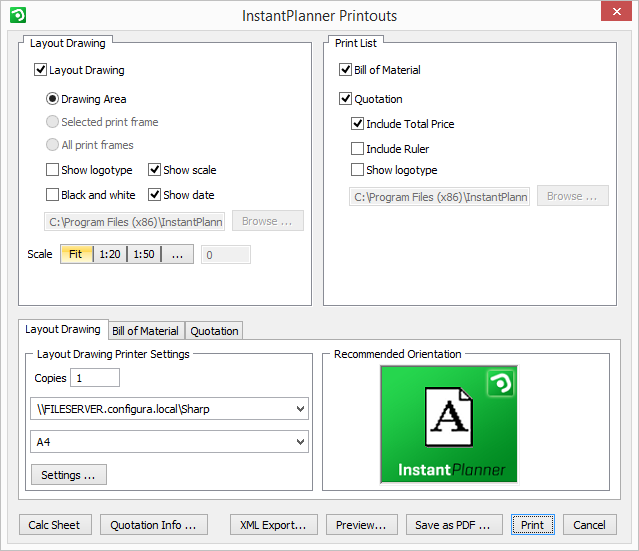
Task: Enable Show logotype in Print List group
Action: [x=357, y=170]
